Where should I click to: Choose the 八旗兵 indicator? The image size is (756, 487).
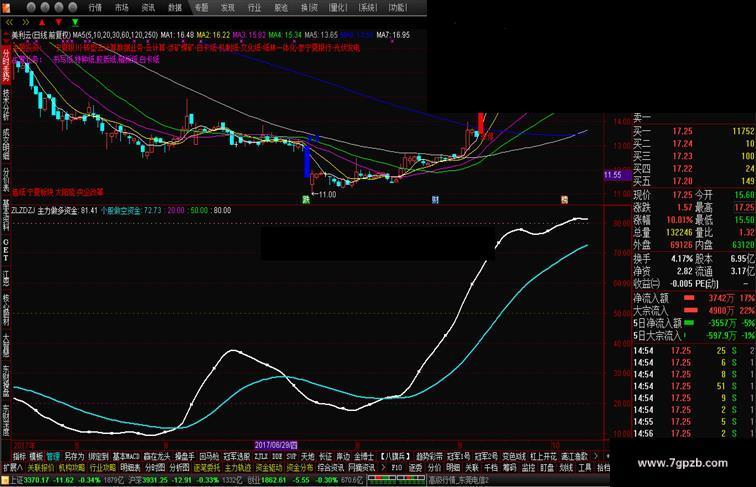pos(395,456)
